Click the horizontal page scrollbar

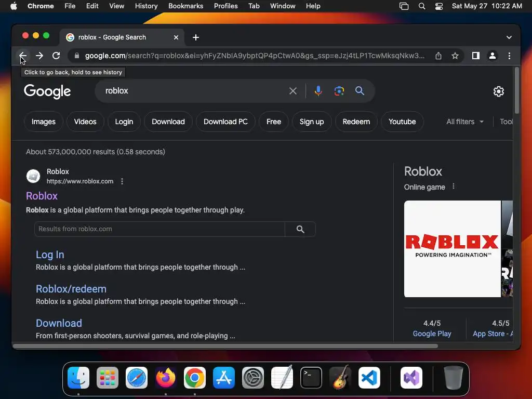click(x=225, y=346)
